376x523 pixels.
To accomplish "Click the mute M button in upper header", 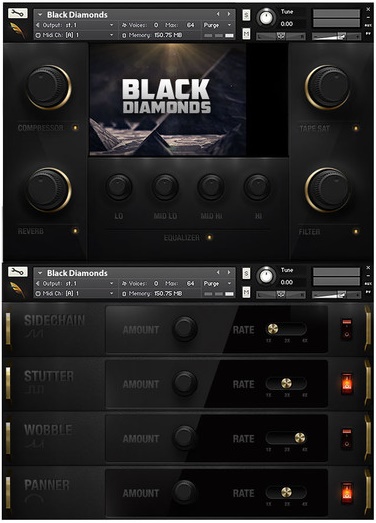I will pyautogui.click(x=246, y=34).
